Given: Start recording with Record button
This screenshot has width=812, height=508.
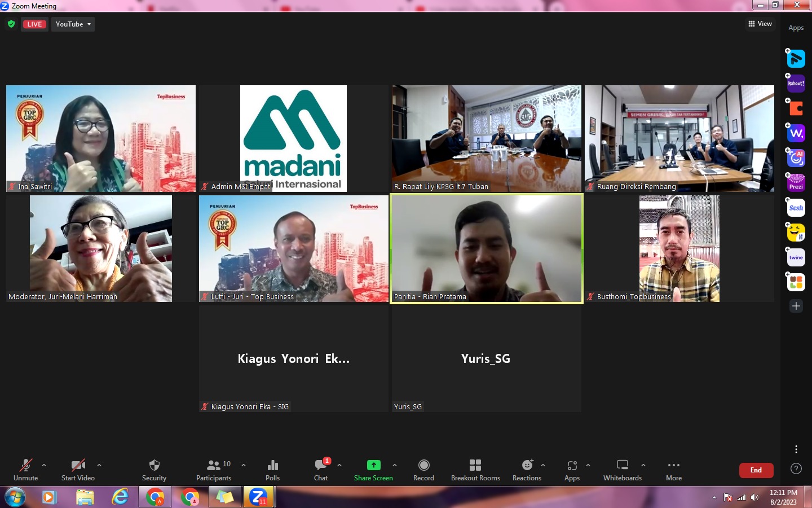Looking at the screenshot, I should point(423,466).
